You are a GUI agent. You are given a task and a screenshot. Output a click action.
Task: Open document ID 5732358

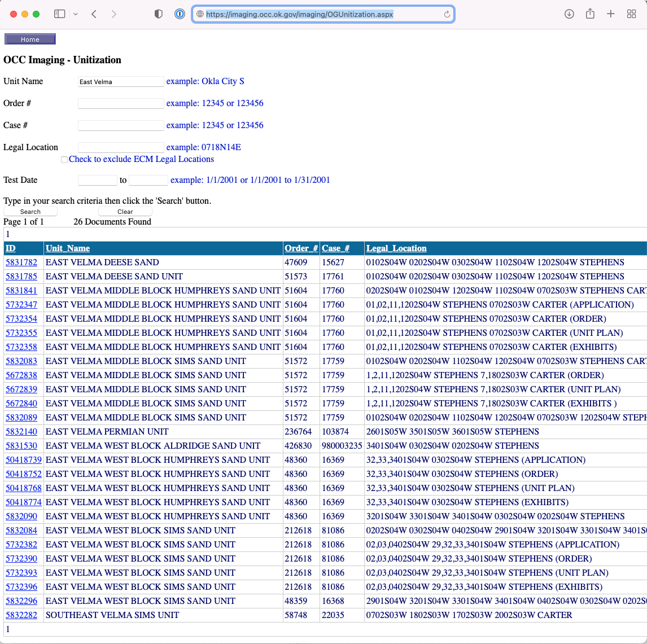(x=21, y=347)
